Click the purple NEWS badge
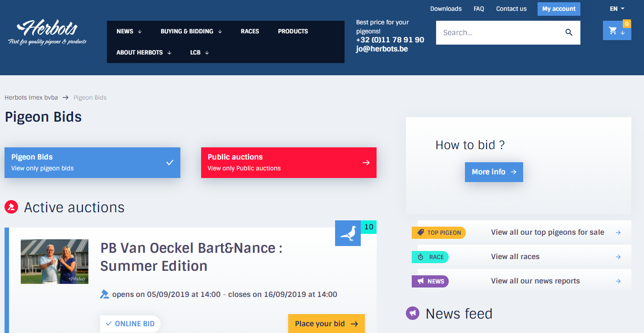The width and height of the screenshot is (644, 333). tap(430, 281)
